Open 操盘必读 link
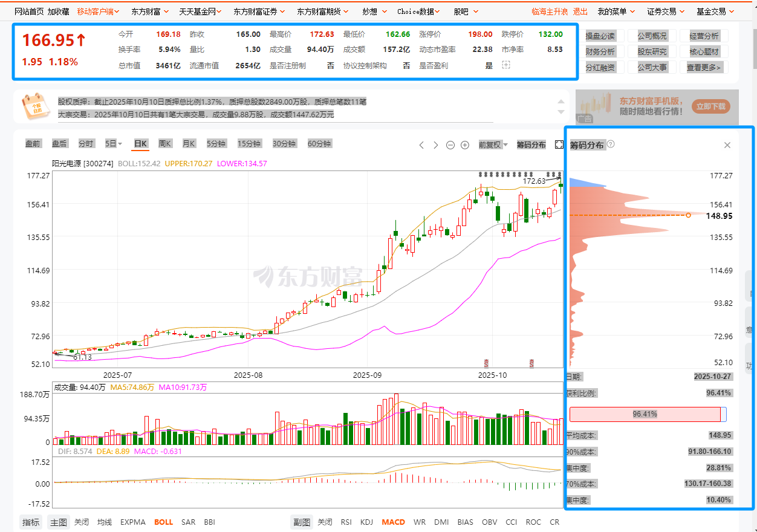The width and height of the screenshot is (757, 532). (x=600, y=36)
